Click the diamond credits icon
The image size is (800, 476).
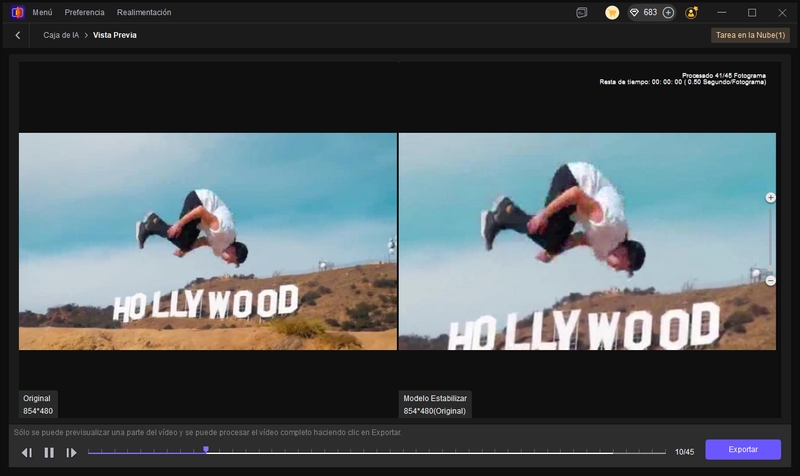click(x=634, y=13)
